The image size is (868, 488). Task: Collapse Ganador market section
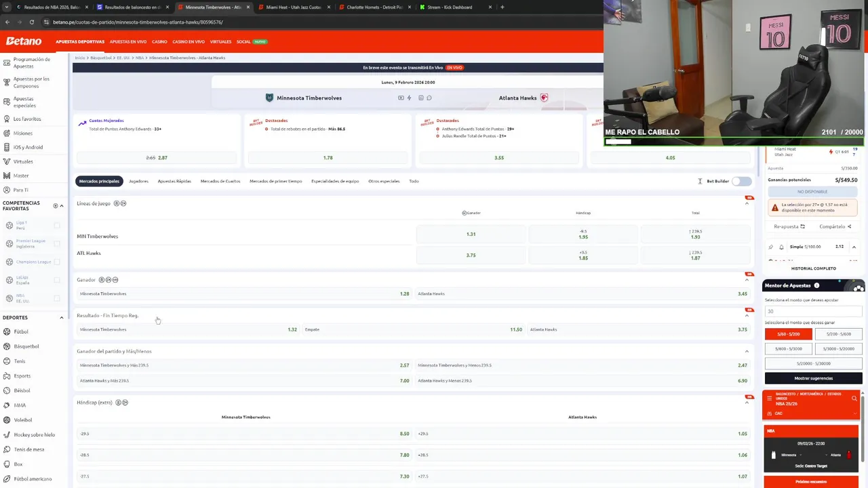747,280
